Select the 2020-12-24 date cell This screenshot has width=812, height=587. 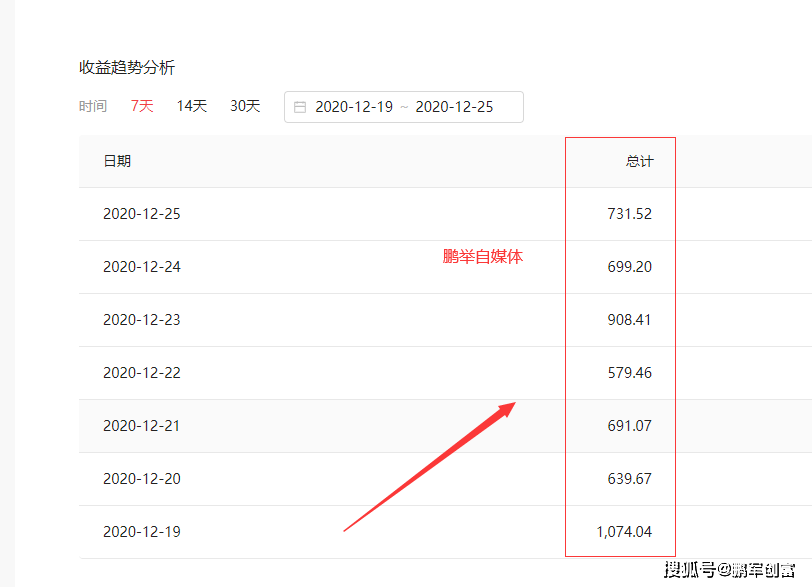click(142, 267)
